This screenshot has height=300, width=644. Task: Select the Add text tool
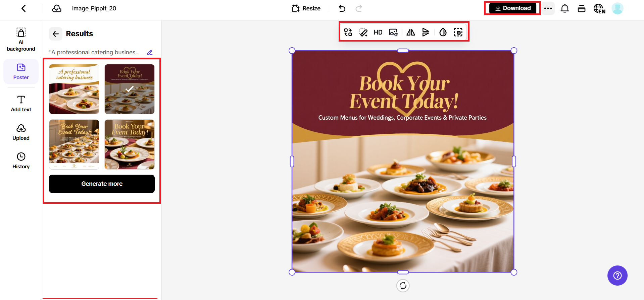point(21,104)
